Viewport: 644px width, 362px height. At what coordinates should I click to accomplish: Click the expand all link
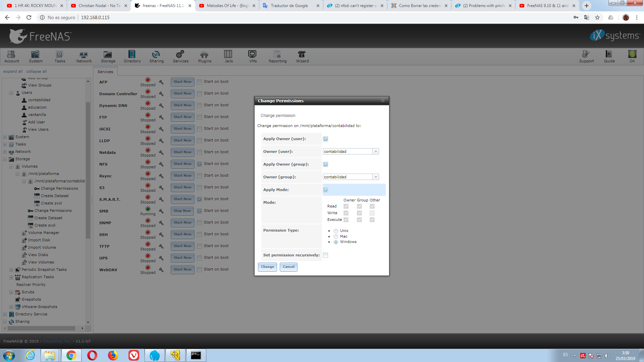13,71
